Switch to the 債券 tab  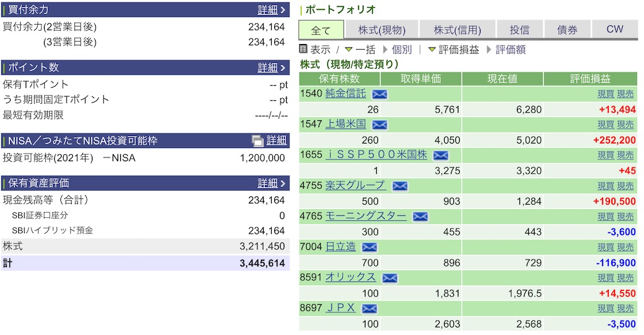(x=567, y=30)
